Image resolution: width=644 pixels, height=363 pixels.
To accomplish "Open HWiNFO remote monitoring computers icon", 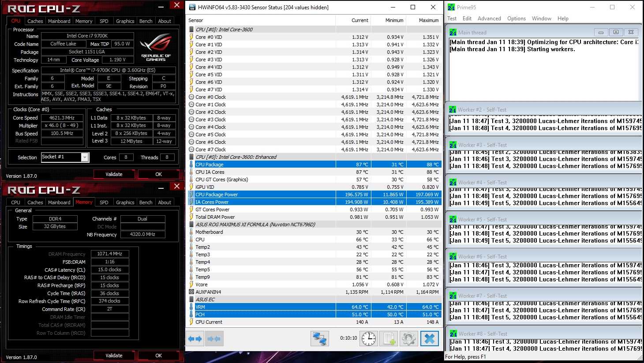I will point(319,339).
